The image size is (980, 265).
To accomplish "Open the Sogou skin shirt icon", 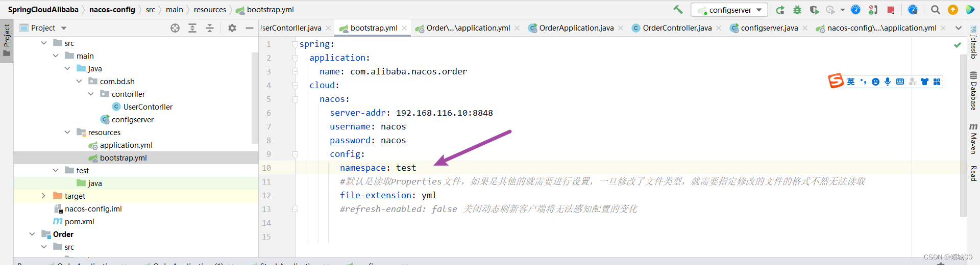I will pyautogui.click(x=924, y=82).
